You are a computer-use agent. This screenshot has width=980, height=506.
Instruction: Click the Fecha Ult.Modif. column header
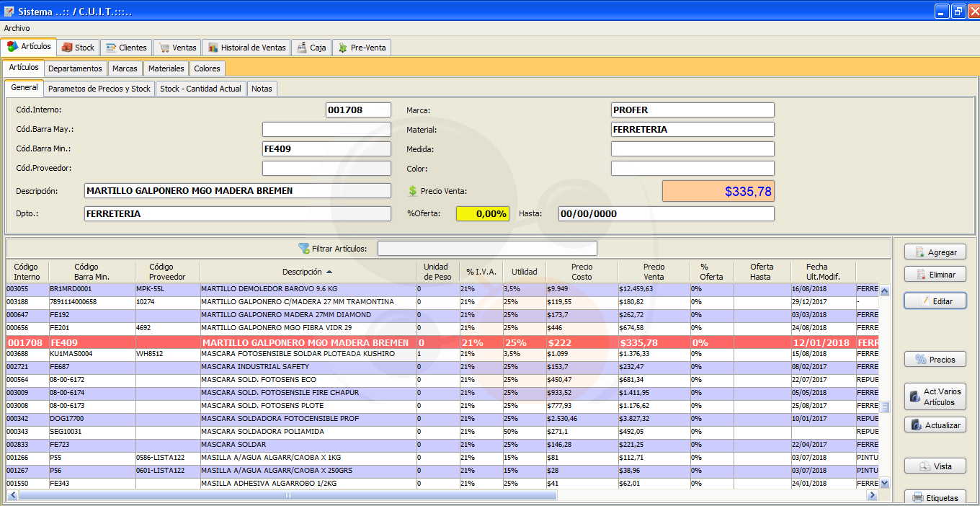(823, 272)
